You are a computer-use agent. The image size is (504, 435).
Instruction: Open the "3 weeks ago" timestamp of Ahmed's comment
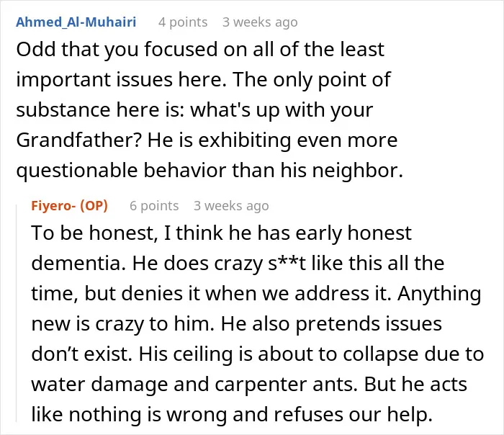click(260, 22)
